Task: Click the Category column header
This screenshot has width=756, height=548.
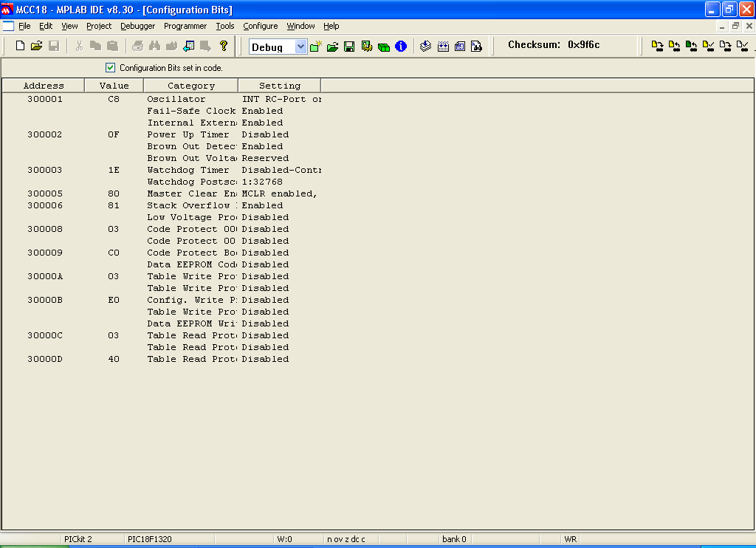Action: click(191, 86)
